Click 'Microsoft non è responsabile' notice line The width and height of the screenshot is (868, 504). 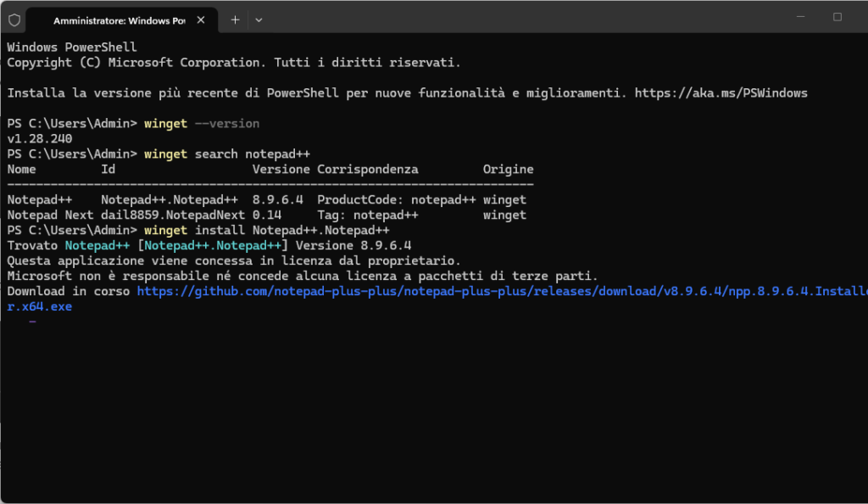(303, 276)
